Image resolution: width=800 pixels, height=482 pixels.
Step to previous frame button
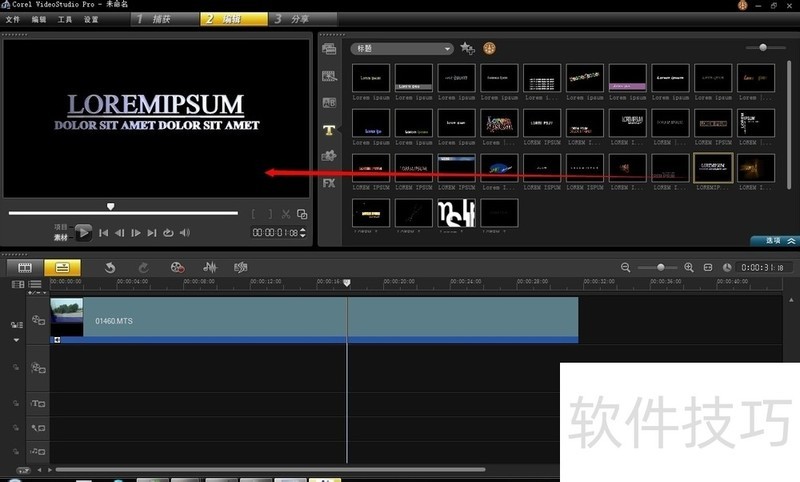pyautogui.click(x=120, y=233)
